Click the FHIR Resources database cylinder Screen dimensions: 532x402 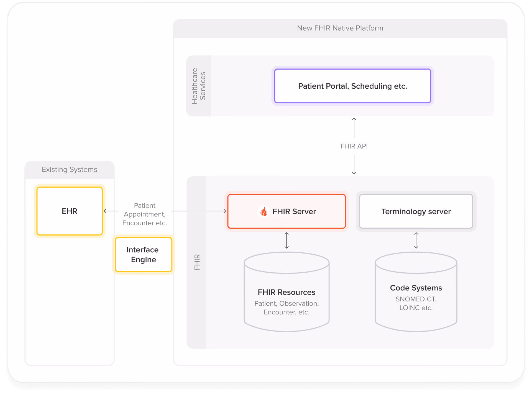pyautogui.click(x=287, y=292)
